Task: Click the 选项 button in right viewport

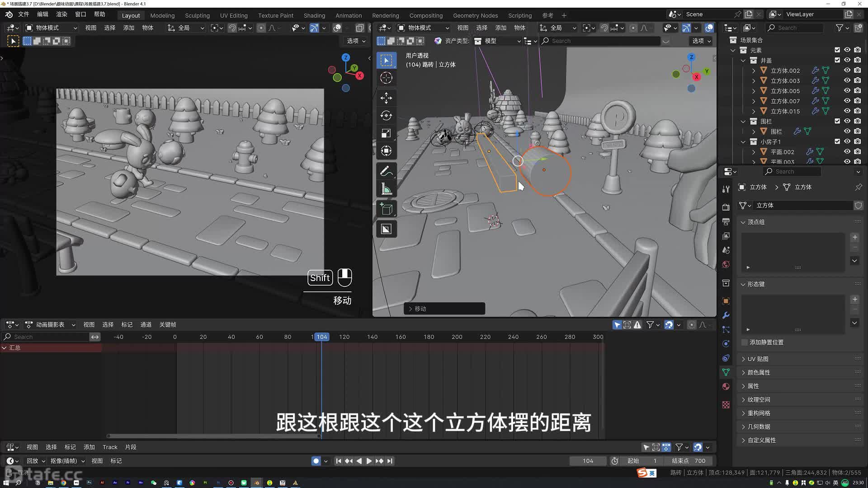Action: point(702,41)
